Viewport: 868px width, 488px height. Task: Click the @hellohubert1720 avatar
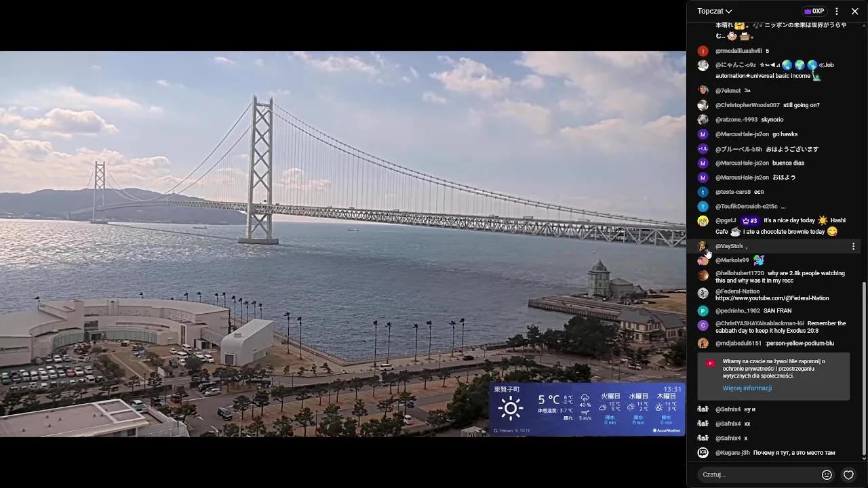[x=703, y=275]
